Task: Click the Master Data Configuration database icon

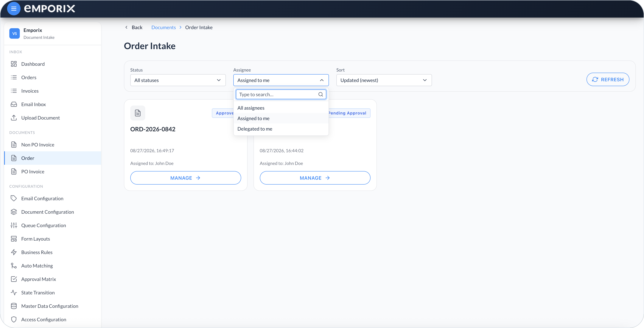Action: 14,306
